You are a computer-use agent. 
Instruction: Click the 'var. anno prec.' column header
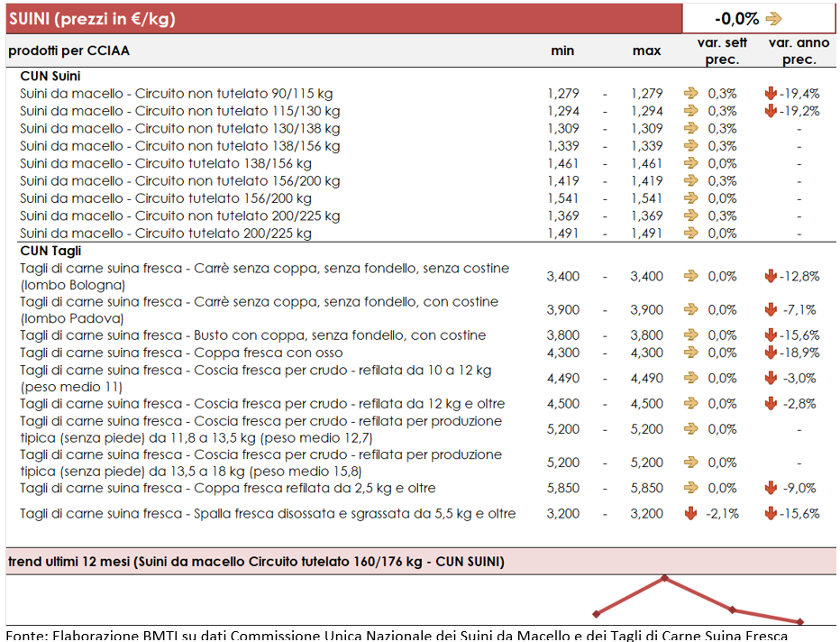tap(799, 50)
